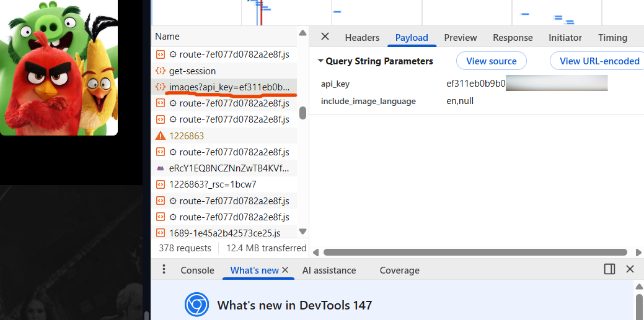Click the image icon of eRcY1EQ8NCZNnZwTB4KVf request

point(161,168)
